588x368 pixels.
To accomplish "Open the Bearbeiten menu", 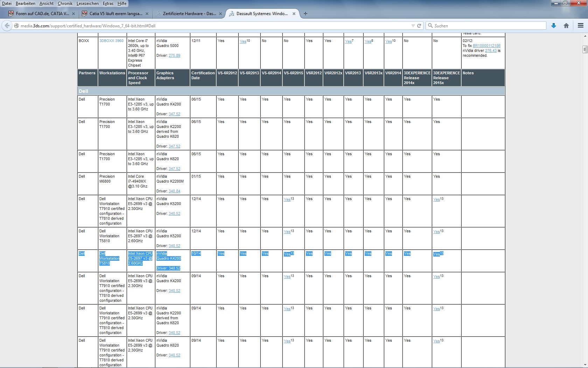I will click(25, 4).
